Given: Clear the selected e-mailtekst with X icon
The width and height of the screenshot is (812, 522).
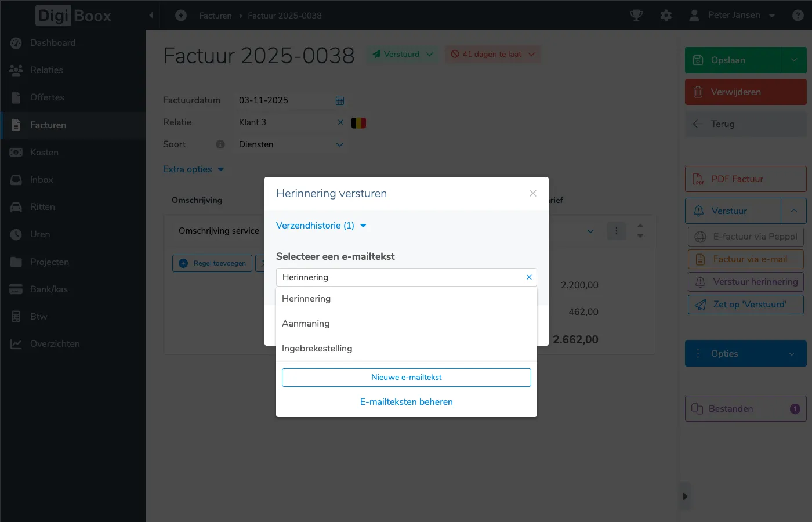Looking at the screenshot, I should point(529,277).
